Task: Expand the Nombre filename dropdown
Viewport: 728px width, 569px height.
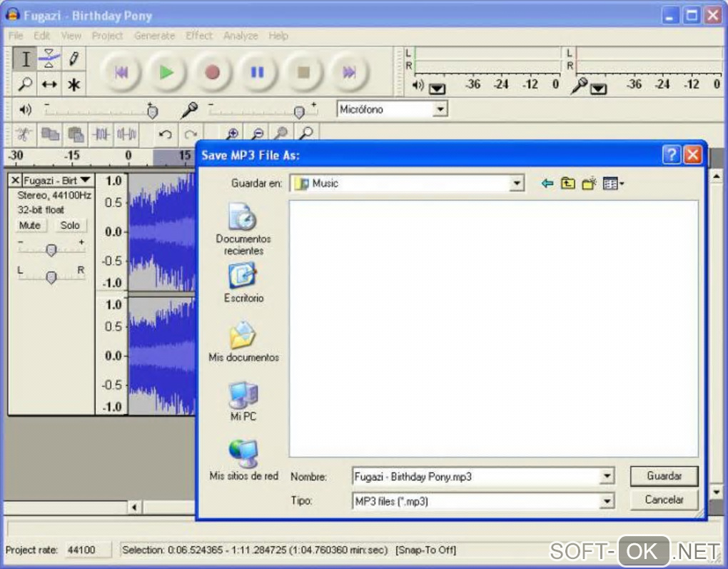Action: (x=607, y=475)
